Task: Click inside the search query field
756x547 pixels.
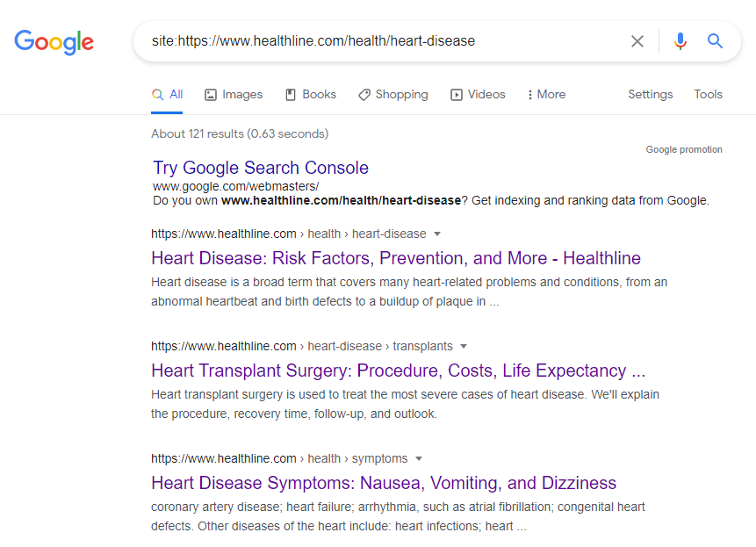Action: pos(378,41)
